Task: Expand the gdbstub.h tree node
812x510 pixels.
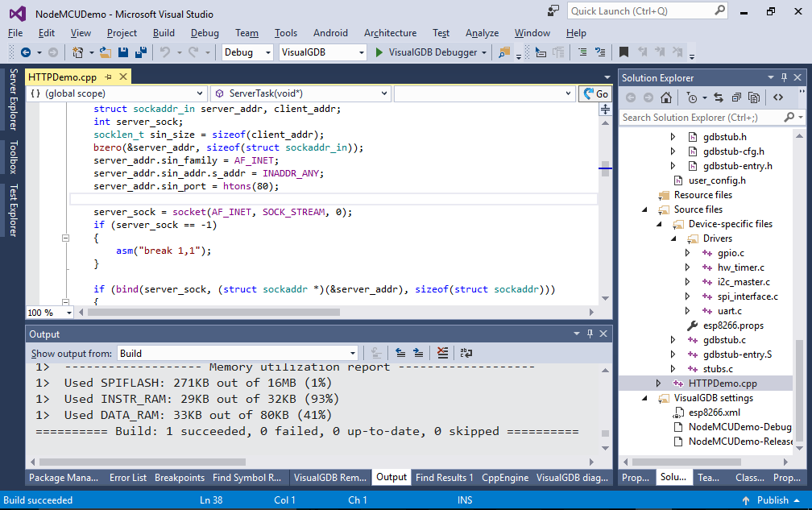Action: pos(673,137)
